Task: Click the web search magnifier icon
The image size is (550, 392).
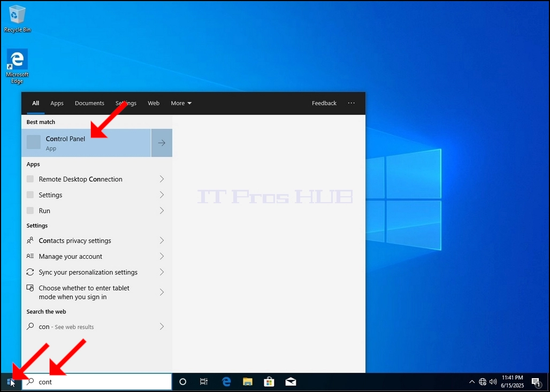Action: point(30,326)
